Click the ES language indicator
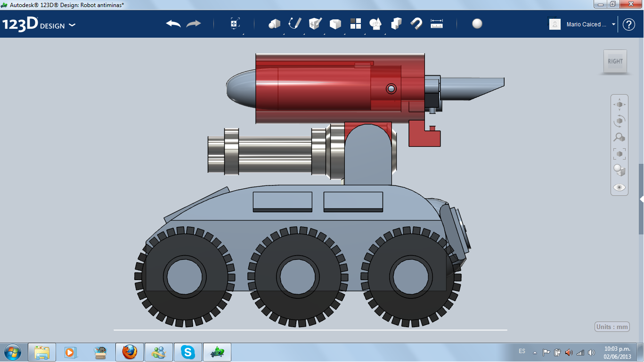Viewport: 644px width, 362px height. click(522, 351)
